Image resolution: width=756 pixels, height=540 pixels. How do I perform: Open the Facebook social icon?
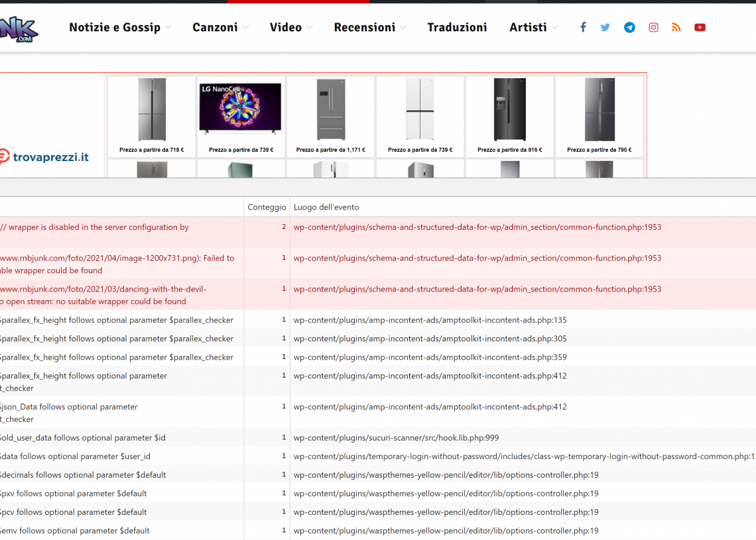(x=583, y=27)
